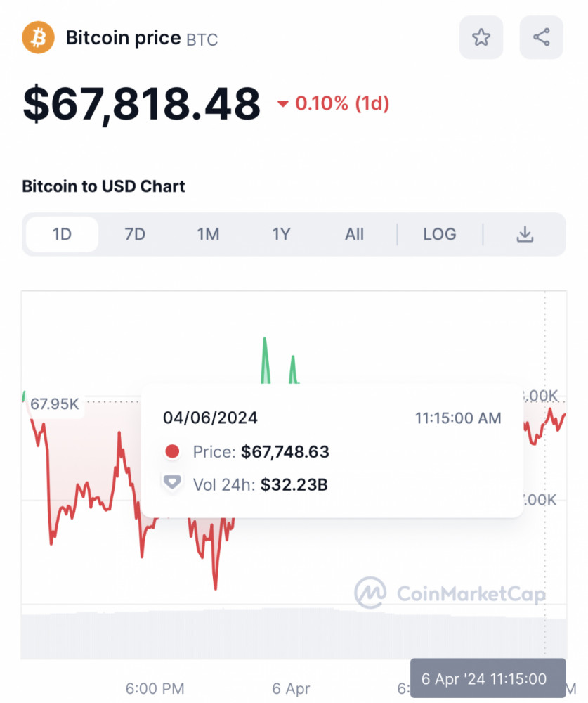Viewport: 588px width, 703px height.
Task: Select the All time range
Action: click(x=354, y=234)
